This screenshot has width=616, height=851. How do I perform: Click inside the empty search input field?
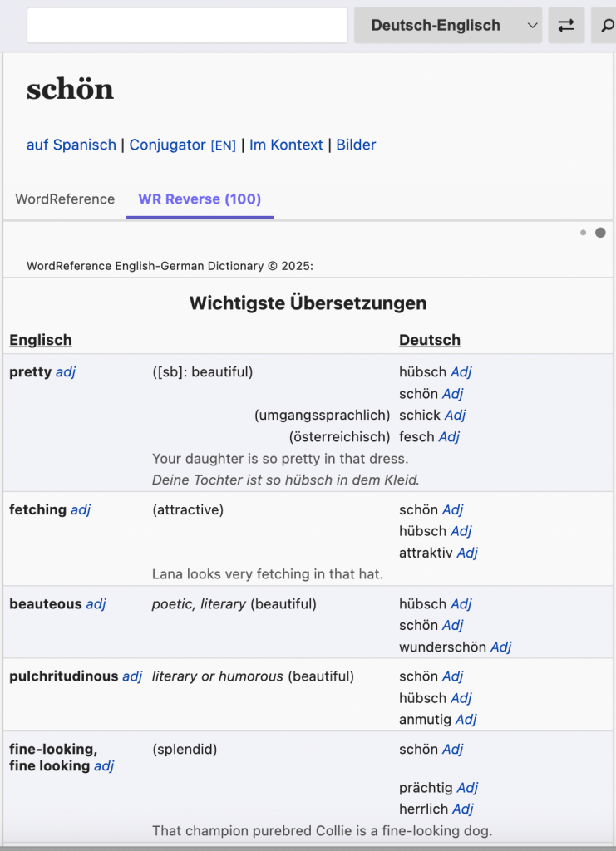(186, 25)
